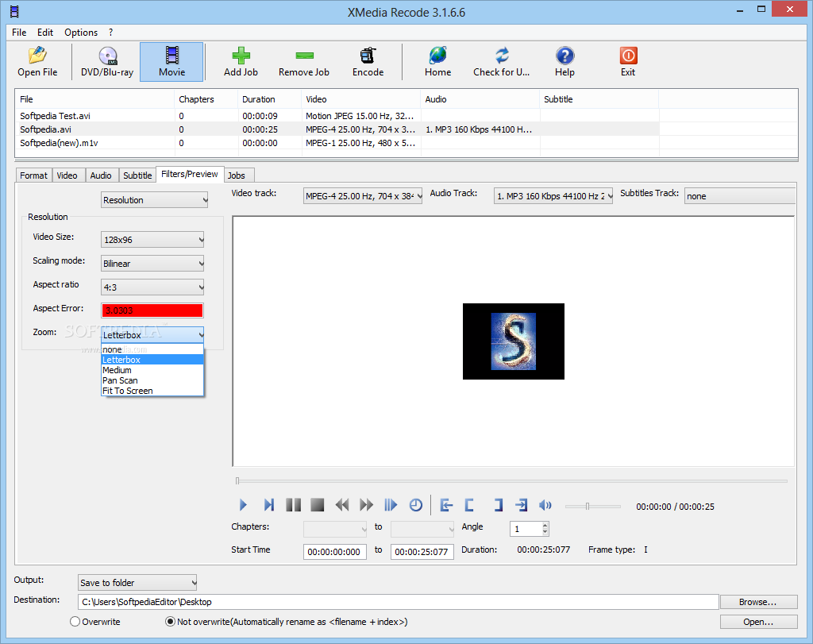Screen dimensions: 813x644
Task: Jump to the start marker
Action: [446, 505]
